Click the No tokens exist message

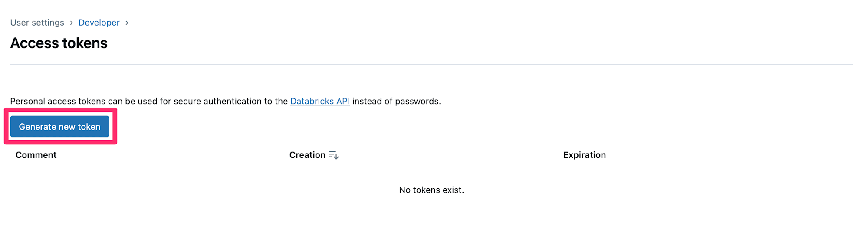431,190
